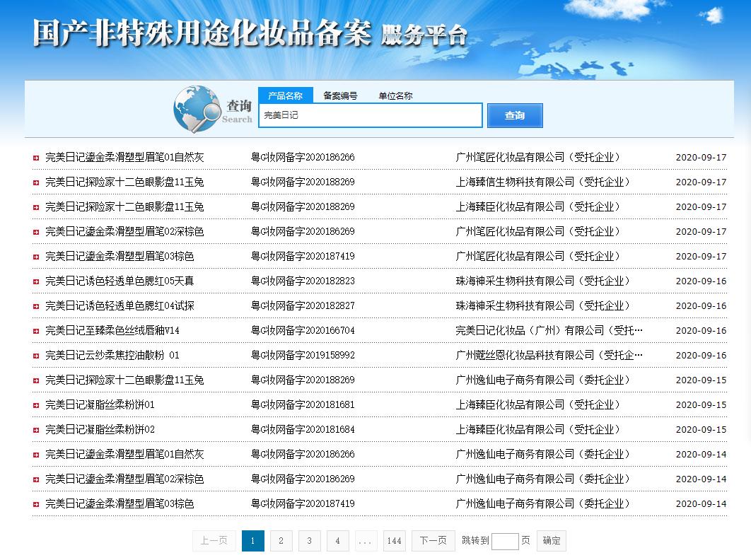Viewport: 751px width, 560px height.
Task: Click inside the 跳转到 page number field
Action: pyautogui.click(x=505, y=541)
